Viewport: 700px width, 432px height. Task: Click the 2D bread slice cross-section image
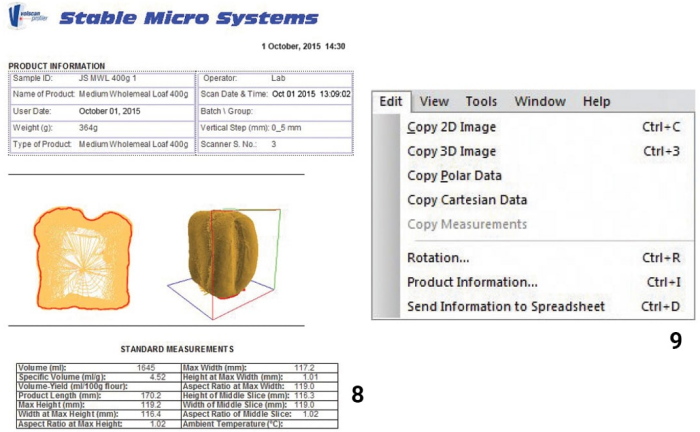[x=83, y=256]
